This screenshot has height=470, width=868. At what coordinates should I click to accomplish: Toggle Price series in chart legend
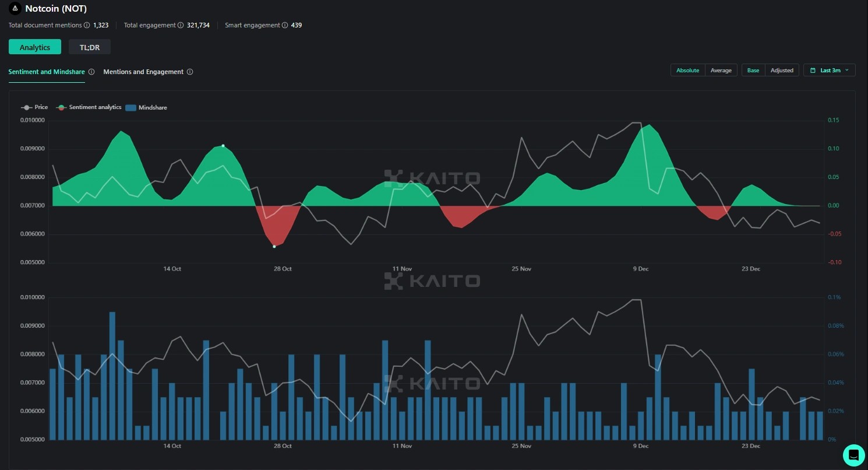point(34,107)
